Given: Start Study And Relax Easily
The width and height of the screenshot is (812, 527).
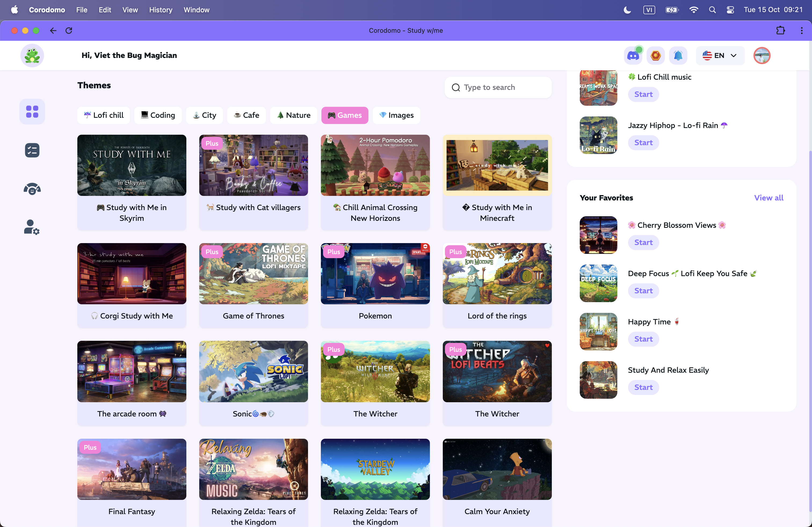Looking at the screenshot, I should coord(643,387).
